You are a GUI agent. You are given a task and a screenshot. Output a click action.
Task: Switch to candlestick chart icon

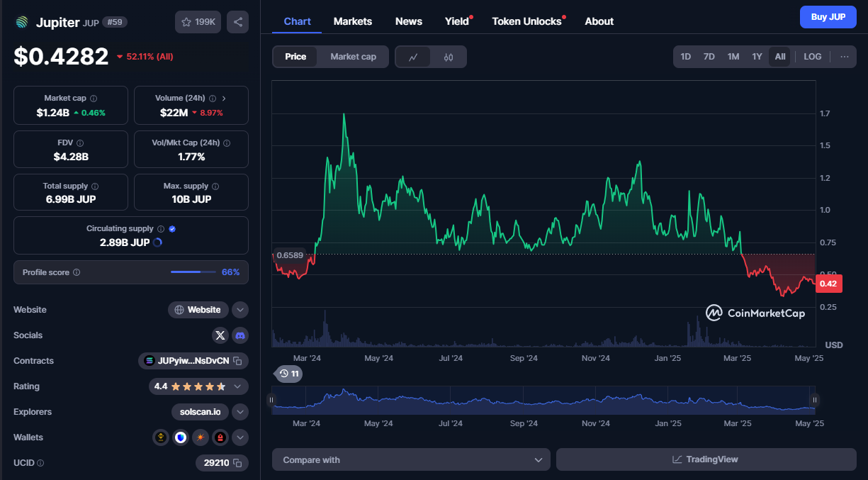(x=449, y=57)
